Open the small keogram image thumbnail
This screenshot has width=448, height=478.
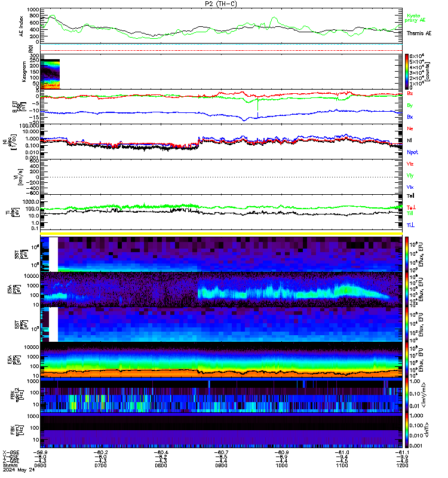coord(50,74)
